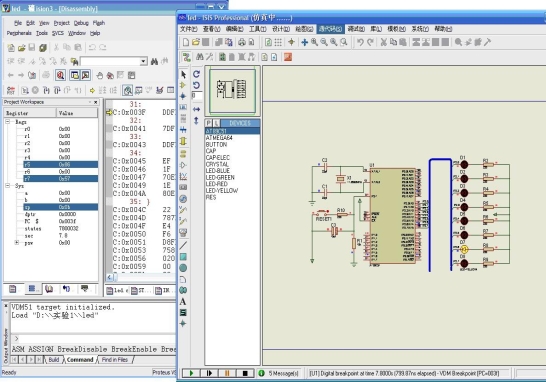The width and height of the screenshot is (546, 382).
Task: Collapse the Regs tree node
Action: [x=8, y=122]
